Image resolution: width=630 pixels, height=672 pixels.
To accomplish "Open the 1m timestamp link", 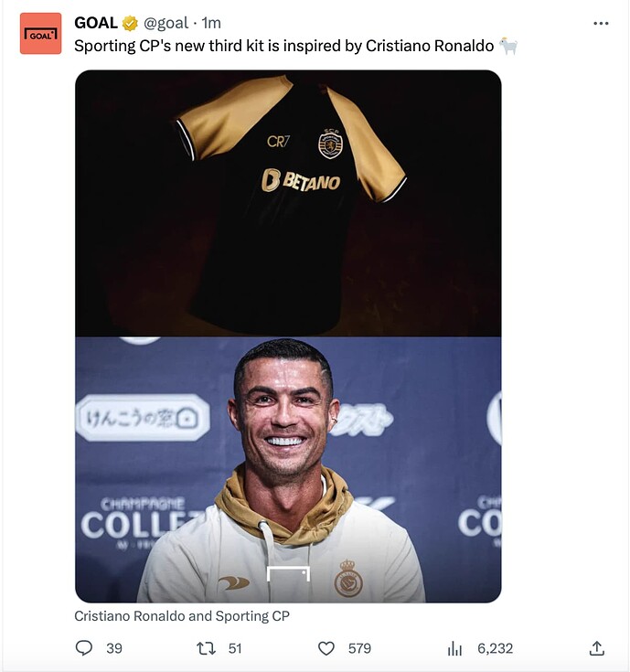I will pos(211,23).
